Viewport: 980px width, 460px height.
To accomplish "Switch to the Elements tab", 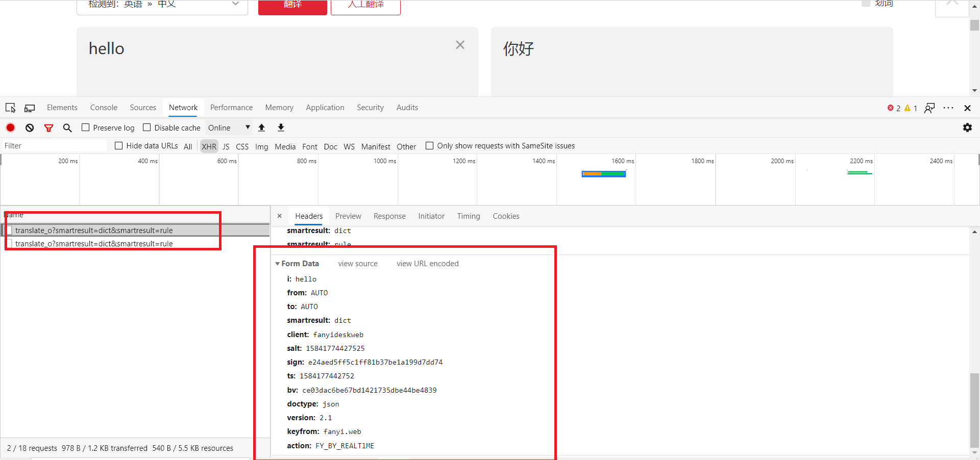I will click(x=62, y=108).
